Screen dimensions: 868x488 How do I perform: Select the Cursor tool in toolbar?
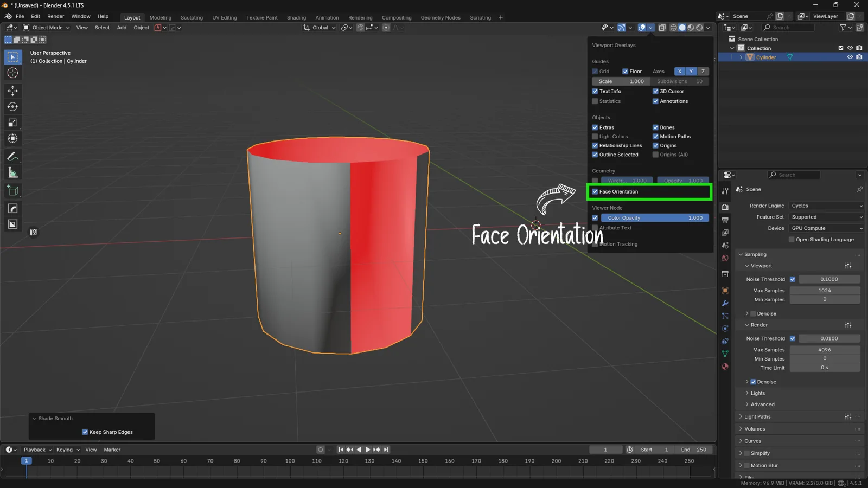pos(12,73)
